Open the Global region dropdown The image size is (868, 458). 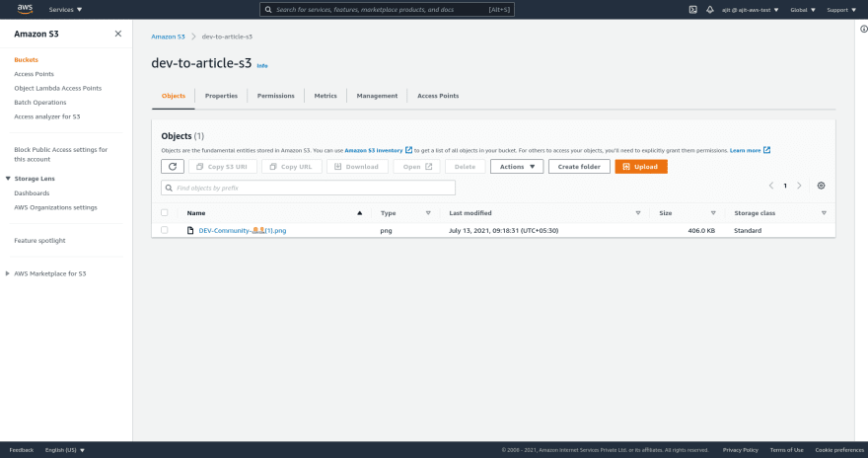(x=803, y=10)
